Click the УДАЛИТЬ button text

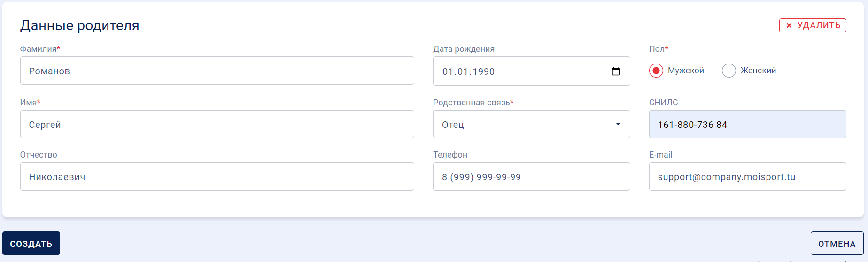point(819,25)
